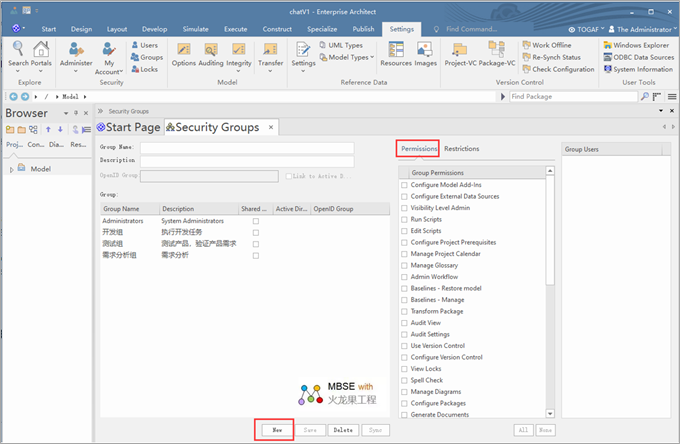Switch to the Design ribbon tab
680x444 pixels.
click(82, 29)
